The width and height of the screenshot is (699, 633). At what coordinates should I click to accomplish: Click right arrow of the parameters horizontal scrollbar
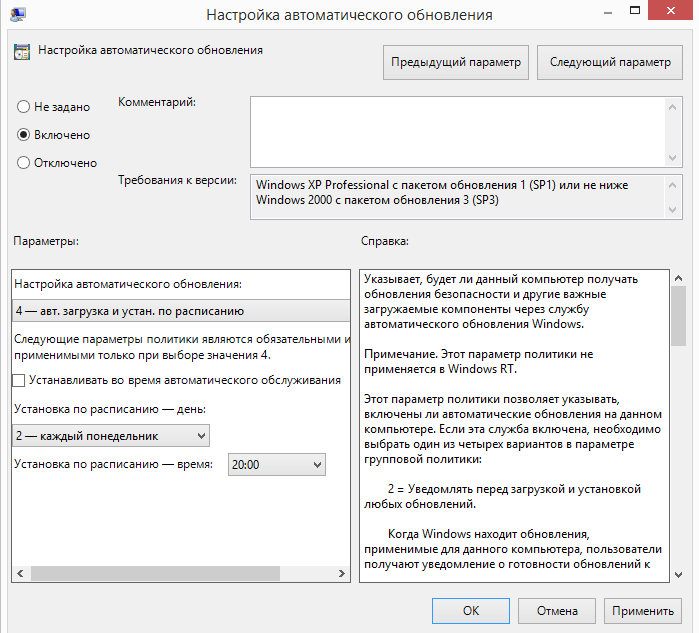[342, 575]
